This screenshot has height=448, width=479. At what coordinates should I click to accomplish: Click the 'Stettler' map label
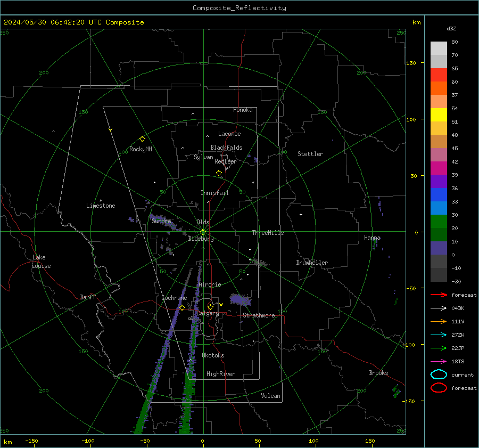point(310,154)
